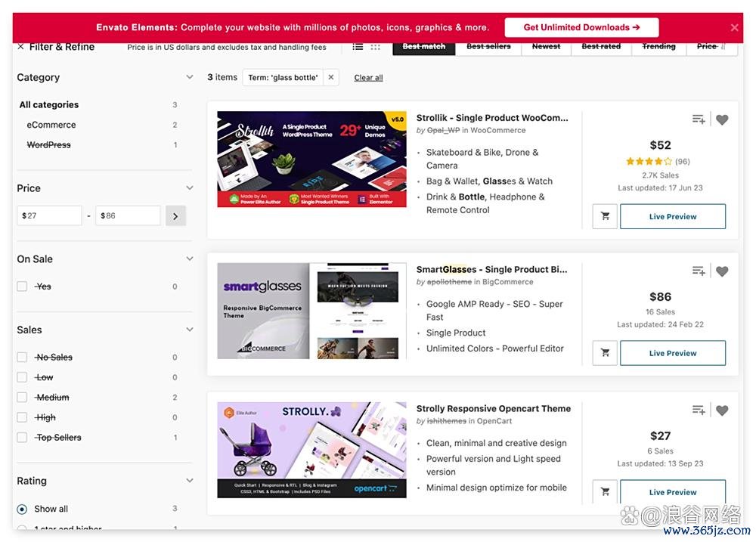Focus the minimum price field
This screenshot has height=542, width=756.
pos(49,215)
